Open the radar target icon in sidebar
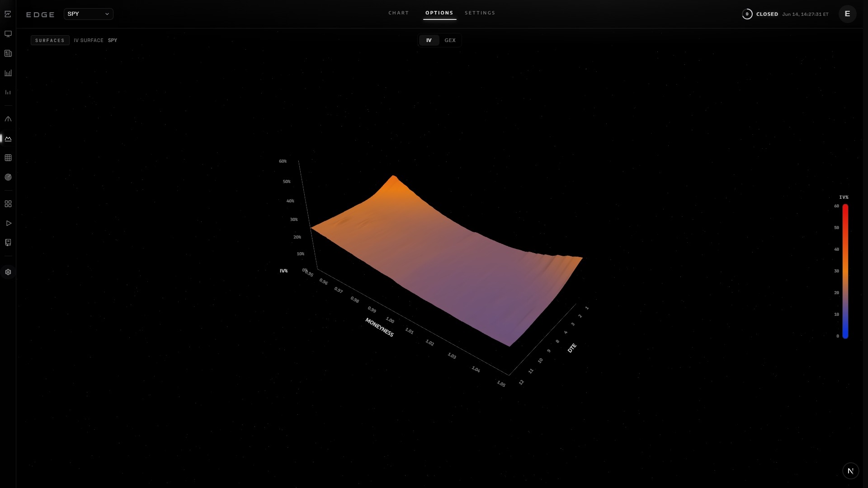Viewport: 868px width, 488px height. click(8, 177)
